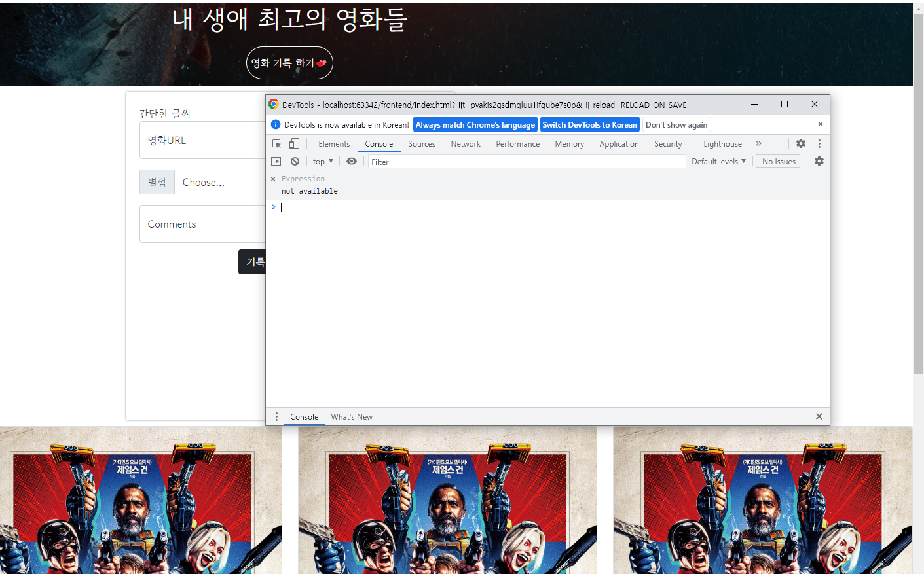Click the right movie poster card
The width and height of the screenshot is (924, 574).
tap(763, 501)
